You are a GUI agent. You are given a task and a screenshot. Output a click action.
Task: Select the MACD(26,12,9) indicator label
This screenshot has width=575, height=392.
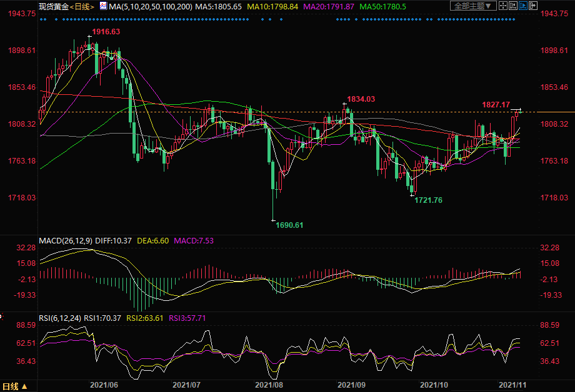click(x=64, y=240)
